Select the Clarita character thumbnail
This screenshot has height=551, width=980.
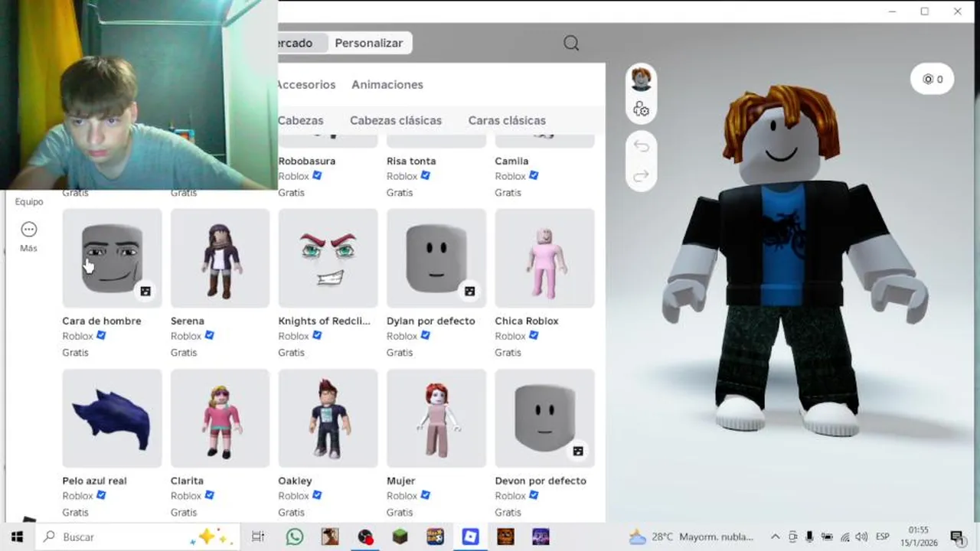[220, 418]
